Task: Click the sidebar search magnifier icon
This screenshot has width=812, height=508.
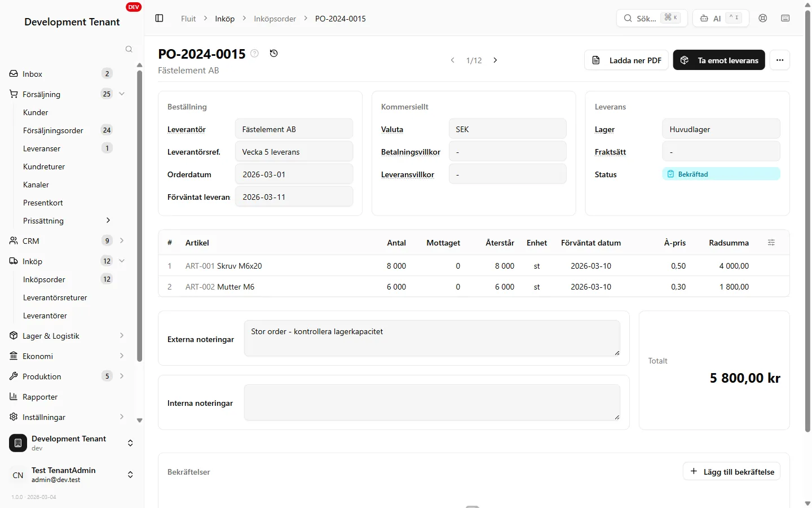Action: (x=129, y=49)
